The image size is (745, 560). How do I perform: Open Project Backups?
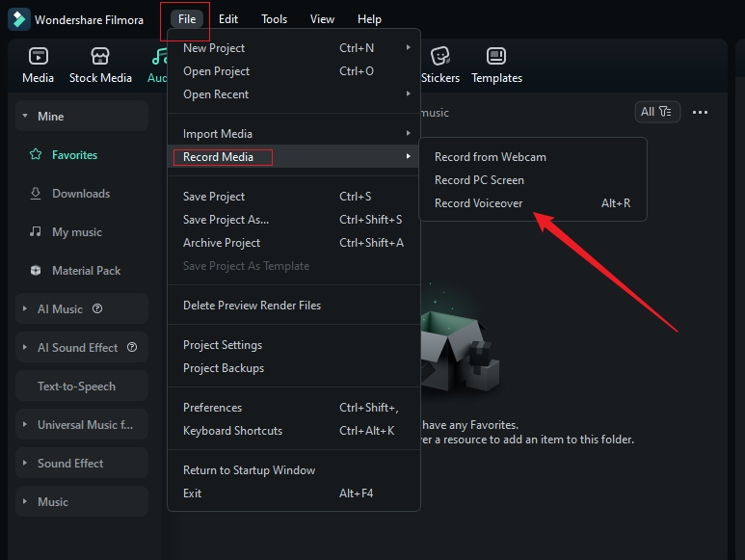(294, 368)
